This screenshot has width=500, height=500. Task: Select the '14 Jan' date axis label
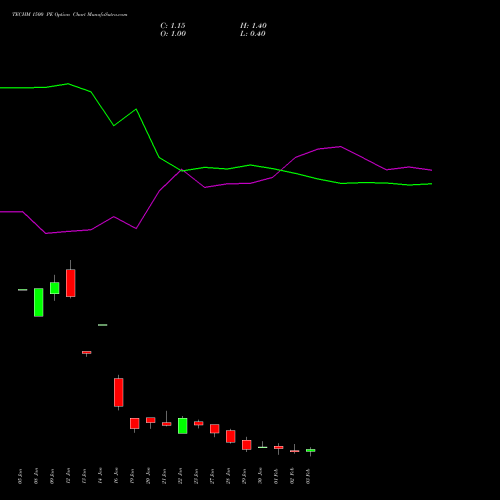(x=100, y=476)
